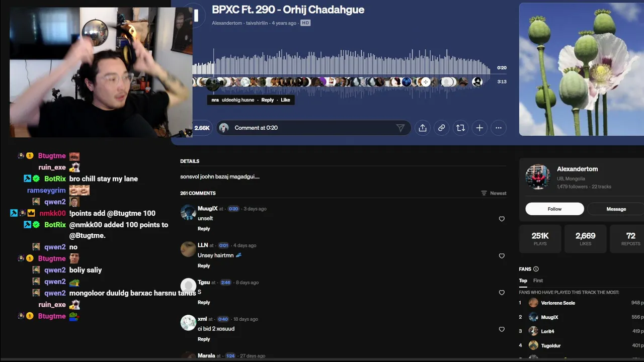Reply to MuugiX's comment "unselt"

(204, 229)
